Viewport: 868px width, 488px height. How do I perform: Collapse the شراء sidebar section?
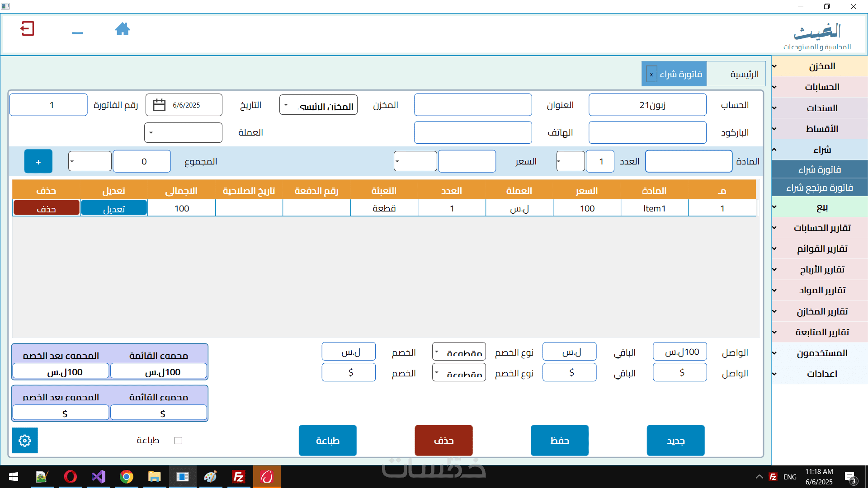click(x=821, y=150)
